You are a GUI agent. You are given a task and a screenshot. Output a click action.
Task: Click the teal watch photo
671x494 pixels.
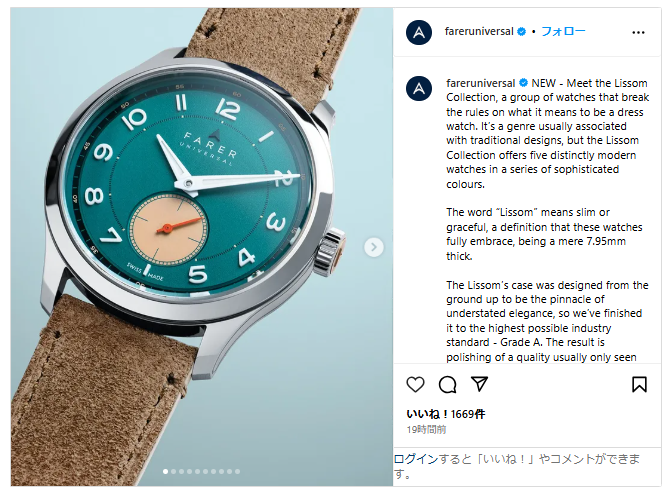202,247
